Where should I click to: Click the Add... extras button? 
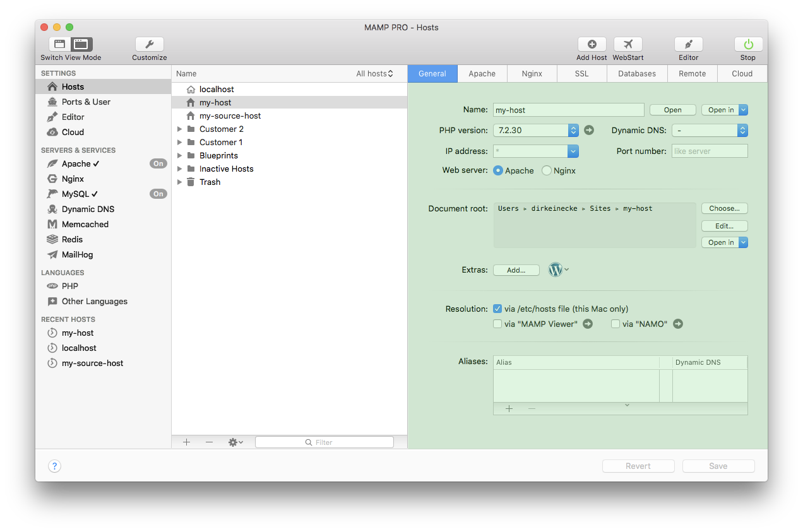pos(516,270)
